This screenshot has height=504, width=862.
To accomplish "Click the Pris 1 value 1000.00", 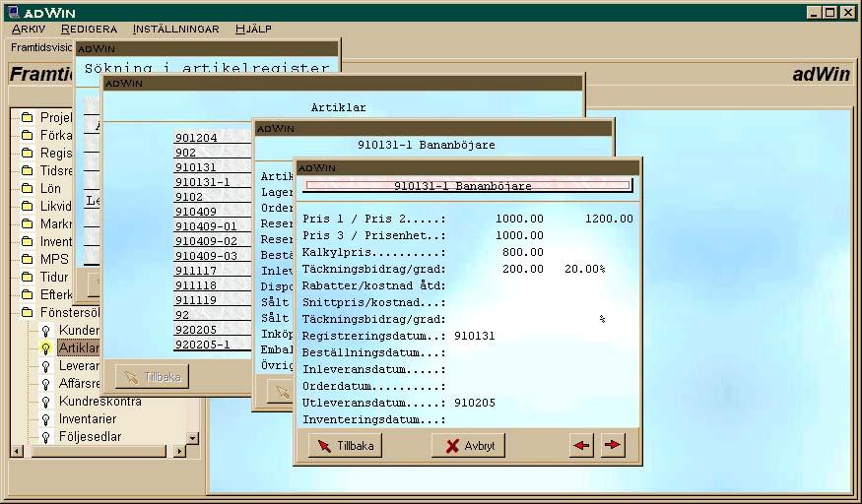I will click(519, 219).
